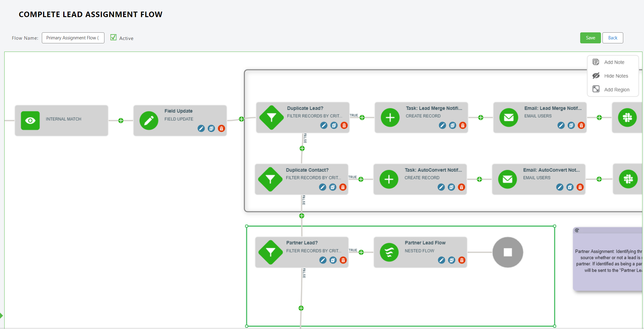Uncheck the Active checkbox
The image size is (644, 330).
[x=113, y=37]
